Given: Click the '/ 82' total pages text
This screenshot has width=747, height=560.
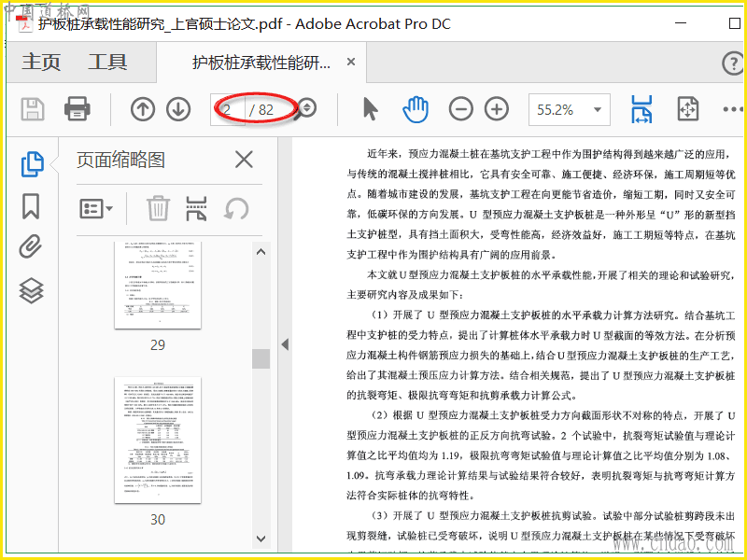Looking at the screenshot, I should point(261,110).
